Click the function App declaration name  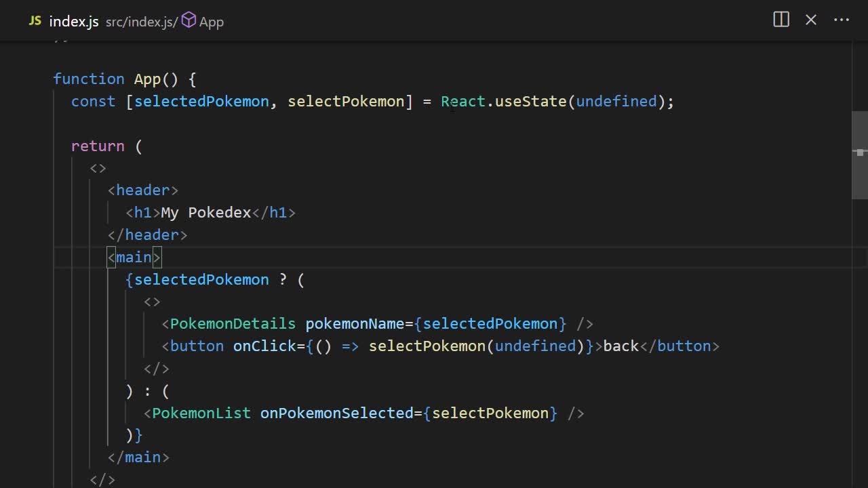(147, 79)
